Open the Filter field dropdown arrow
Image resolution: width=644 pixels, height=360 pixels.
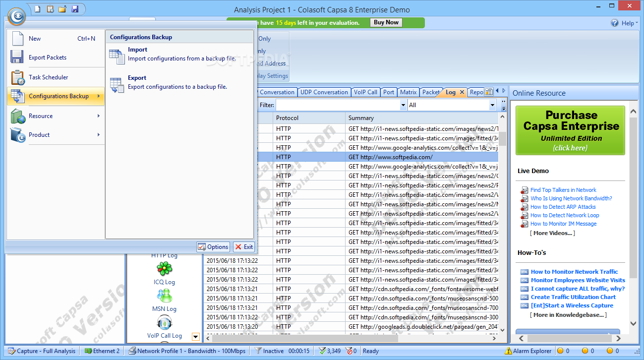[403, 105]
